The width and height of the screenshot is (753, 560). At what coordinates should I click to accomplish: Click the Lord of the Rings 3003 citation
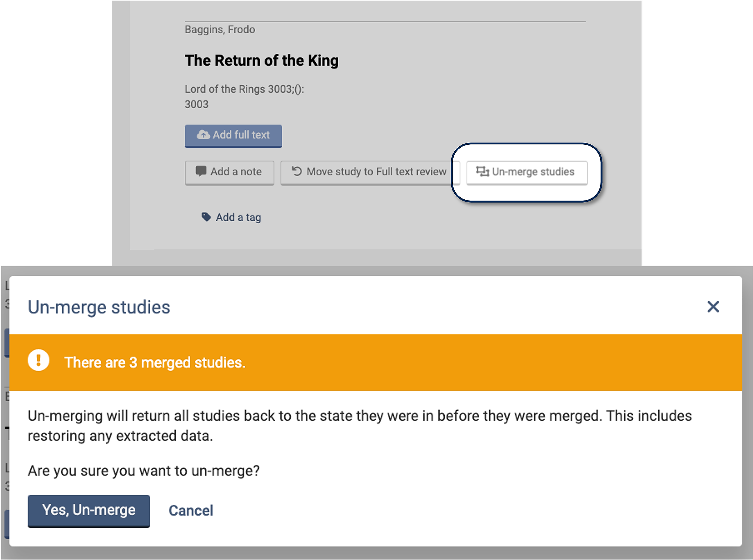coord(244,89)
